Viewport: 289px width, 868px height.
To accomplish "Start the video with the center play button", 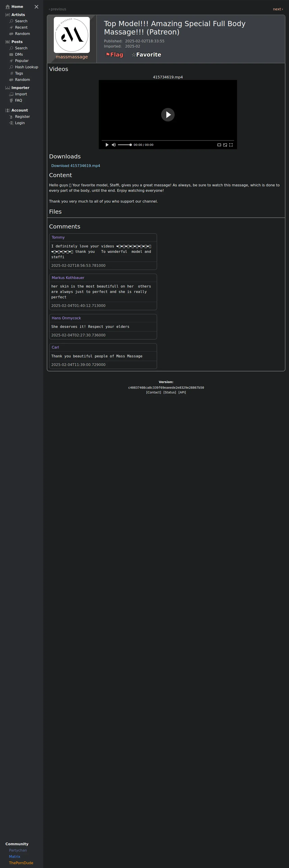I will [168, 114].
